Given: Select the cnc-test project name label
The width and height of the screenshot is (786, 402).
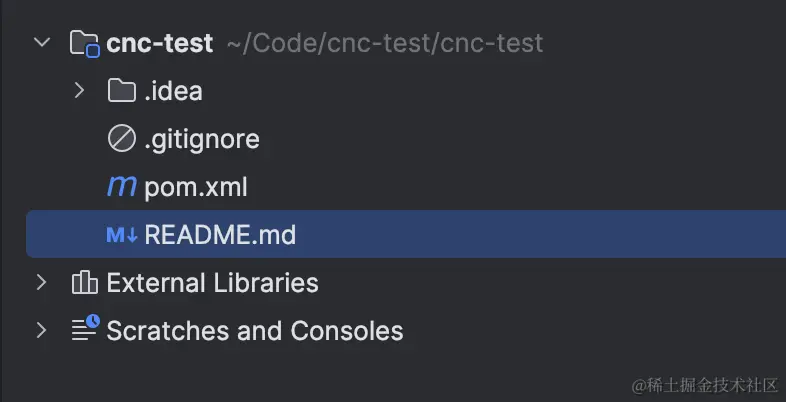Looking at the screenshot, I should pyautogui.click(x=159, y=44).
